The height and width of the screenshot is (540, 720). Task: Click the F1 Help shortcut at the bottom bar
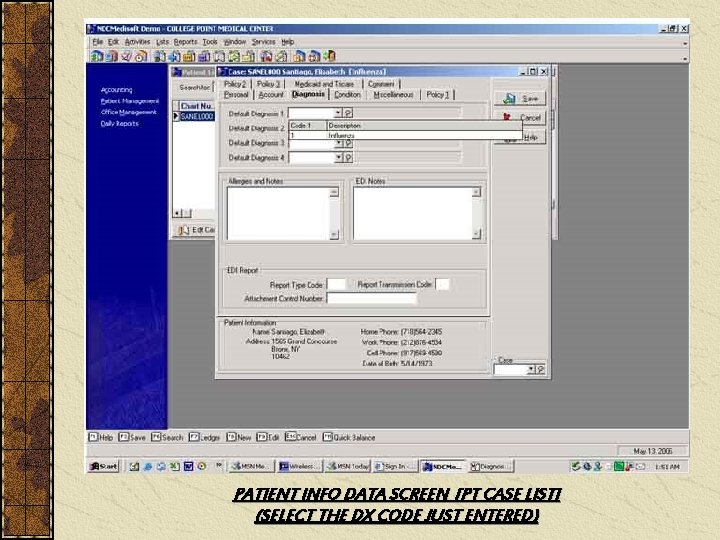(x=101, y=437)
